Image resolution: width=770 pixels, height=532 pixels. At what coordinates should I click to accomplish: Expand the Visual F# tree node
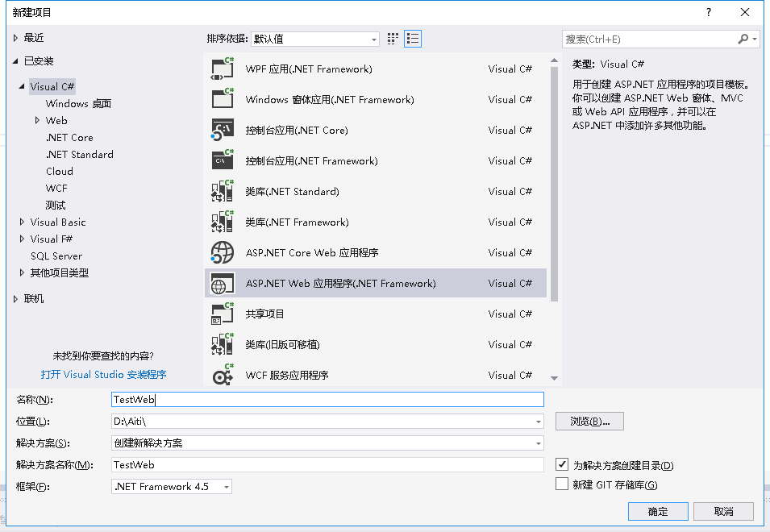pos(22,239)
